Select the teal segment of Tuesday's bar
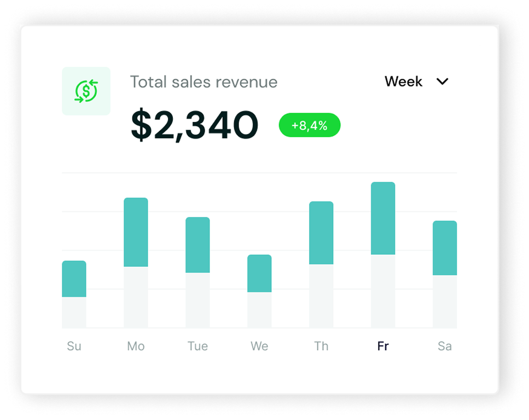 point(197,244)
